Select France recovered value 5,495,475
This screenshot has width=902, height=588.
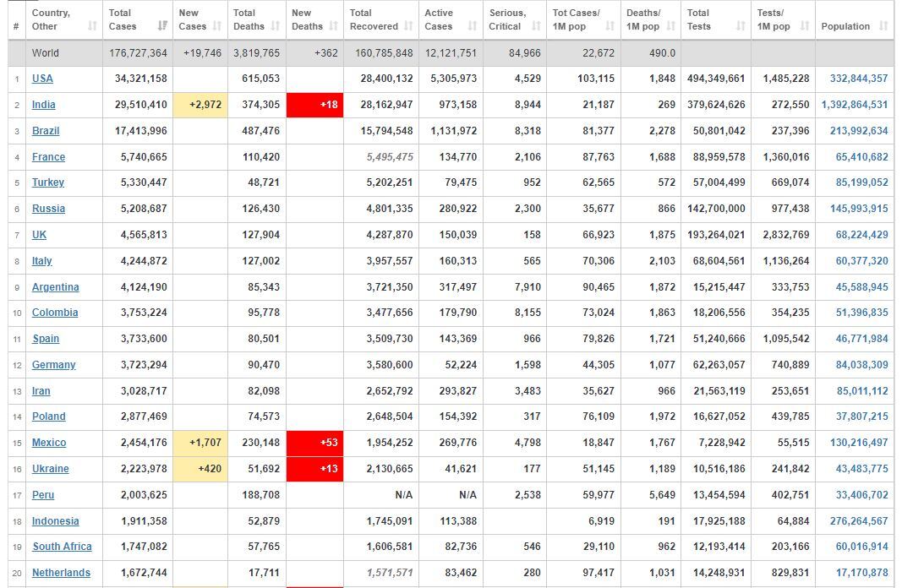(x=390, y=157)
